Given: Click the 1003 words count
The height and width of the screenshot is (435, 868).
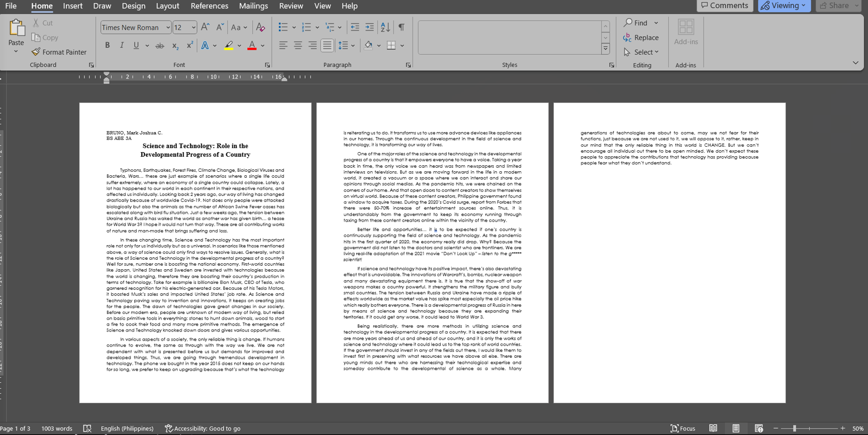Looking at the screenshot, I should (x=57, y=428).
